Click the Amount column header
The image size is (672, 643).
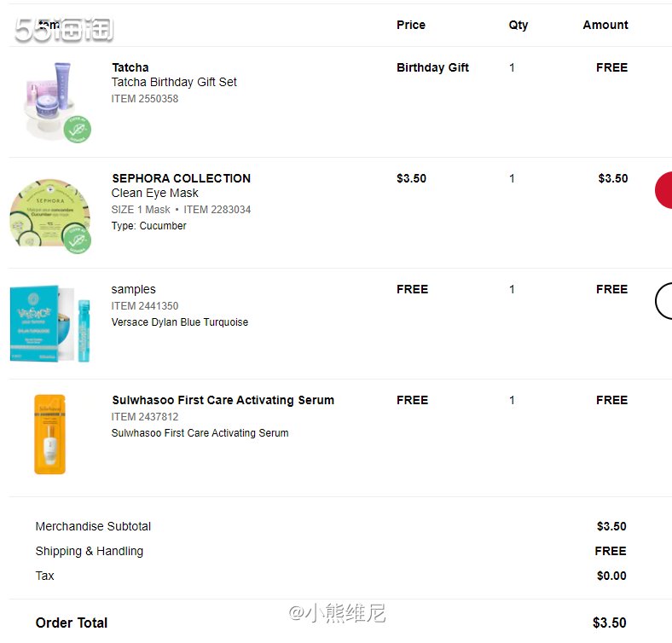pyautogui.click(x=605, y=25)
